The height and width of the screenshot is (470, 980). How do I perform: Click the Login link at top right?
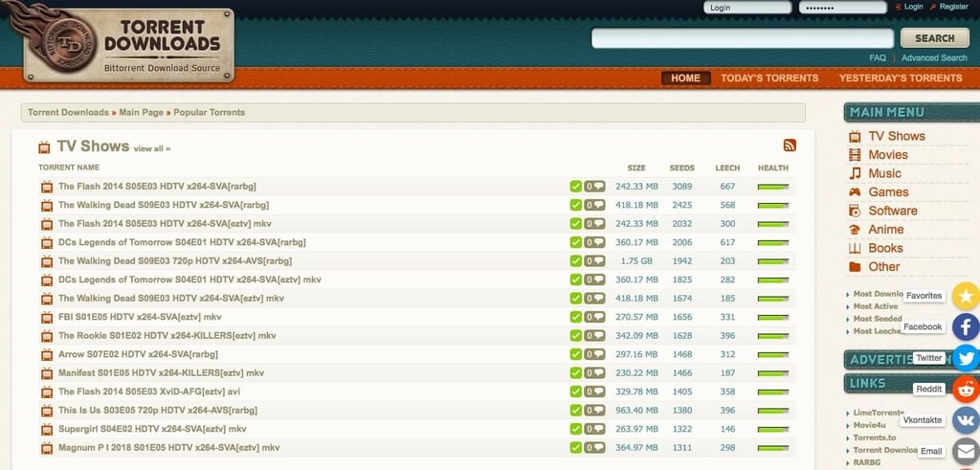click(x=913, y=7)
